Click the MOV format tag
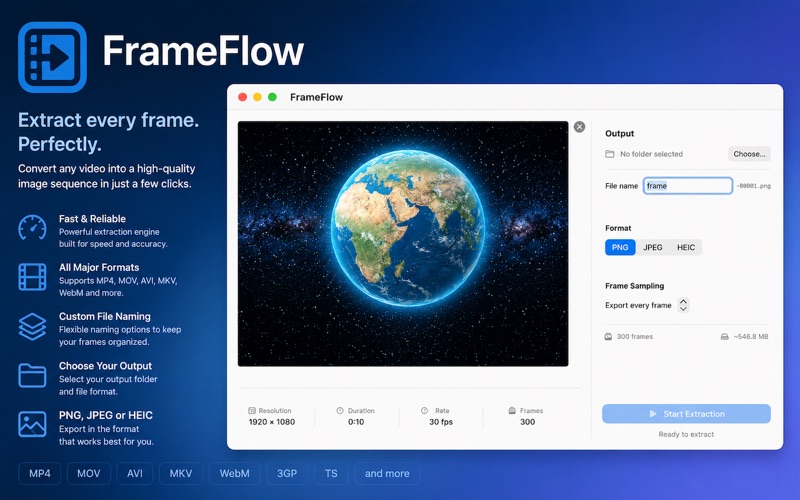This screenshot has width=800, height=500. click(89, 473)
